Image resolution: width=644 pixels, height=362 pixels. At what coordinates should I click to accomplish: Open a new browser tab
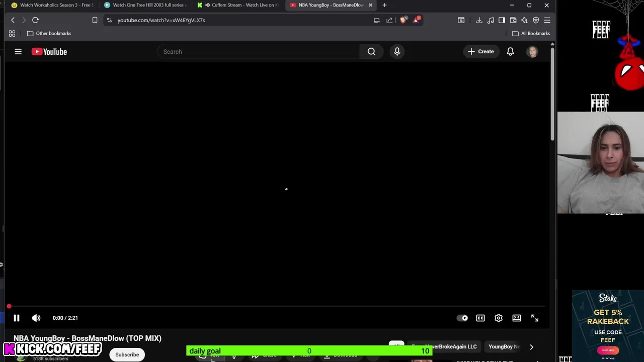coord(384,5)
